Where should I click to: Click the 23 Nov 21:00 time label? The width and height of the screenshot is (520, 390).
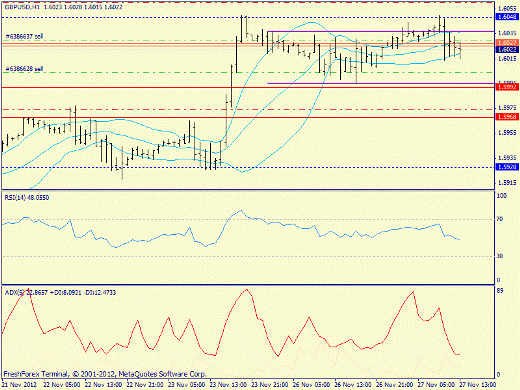tap(270, 385)
